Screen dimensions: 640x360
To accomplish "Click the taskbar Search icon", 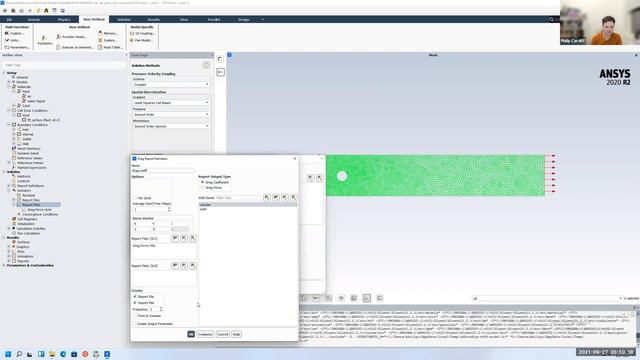I will (19, 354).
